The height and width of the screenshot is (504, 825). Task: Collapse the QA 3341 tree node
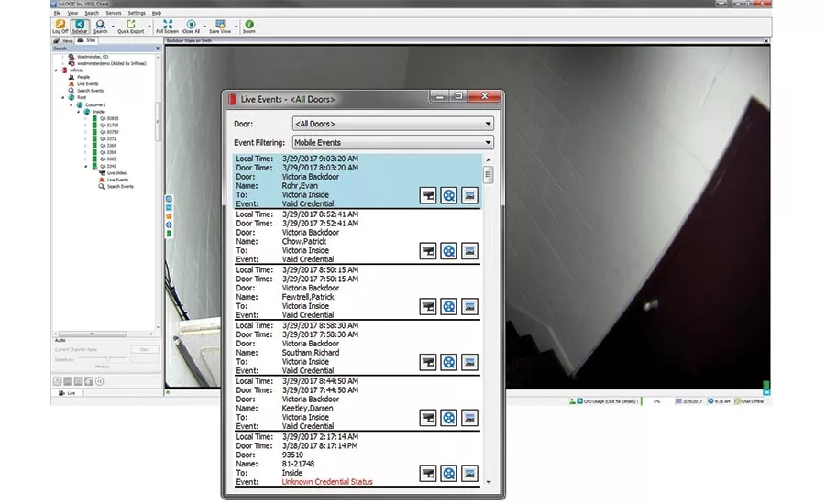(x=86, y=166)
